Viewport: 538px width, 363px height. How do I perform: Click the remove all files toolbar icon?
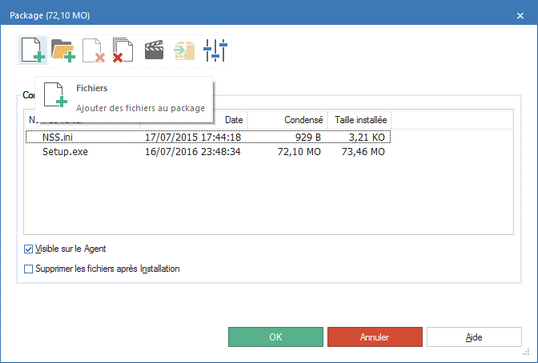click(123, 50)
